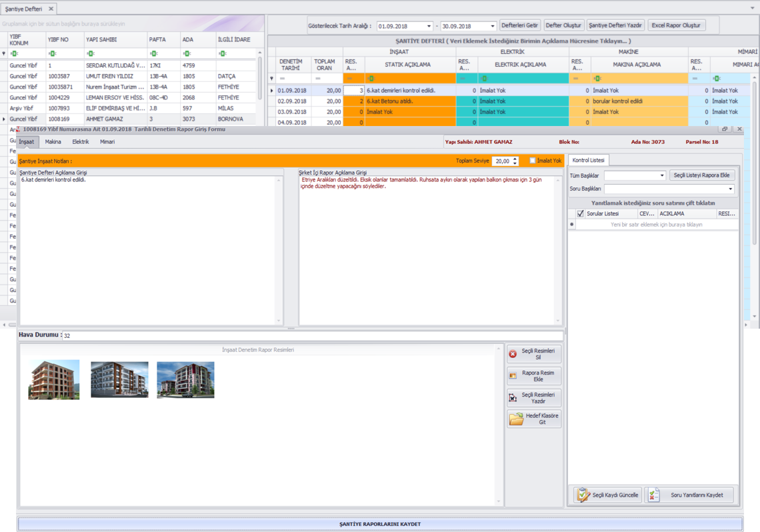Toggle the Sorular Listesi header checkbox
The height and width of the screenshot is (532, 760).
580,214
